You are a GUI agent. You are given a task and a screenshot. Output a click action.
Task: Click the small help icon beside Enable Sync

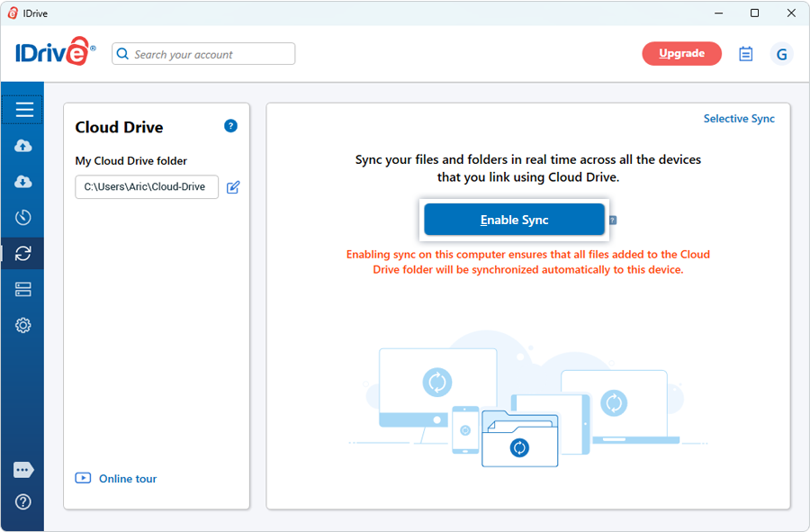click(613, 220)
